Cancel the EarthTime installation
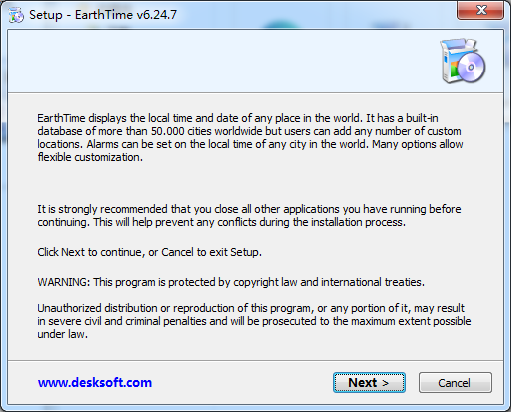Image resolution: width=511 pixels, height=412 pixels. 455,383
